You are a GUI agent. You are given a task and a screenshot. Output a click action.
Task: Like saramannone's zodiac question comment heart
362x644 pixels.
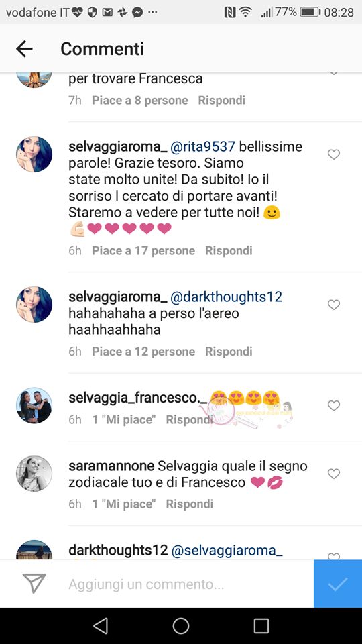point(334,474)
